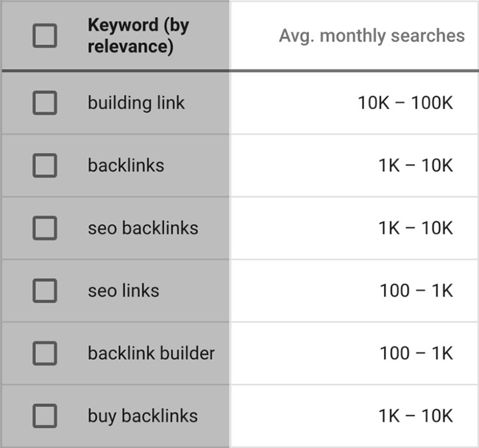Check the buy backlinks checkbox
The image size is (479, 448).
(x=45, y=415)
